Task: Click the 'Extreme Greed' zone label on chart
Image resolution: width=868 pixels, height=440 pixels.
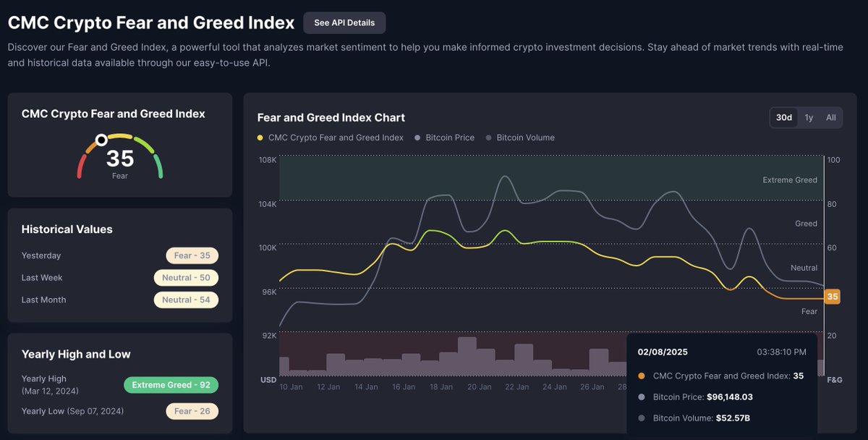Action: 790,180
